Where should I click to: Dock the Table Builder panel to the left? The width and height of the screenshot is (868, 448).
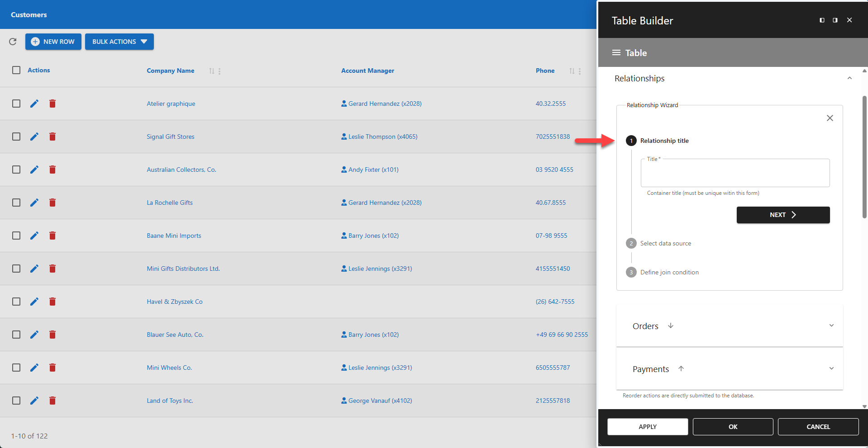click(821, 20)
